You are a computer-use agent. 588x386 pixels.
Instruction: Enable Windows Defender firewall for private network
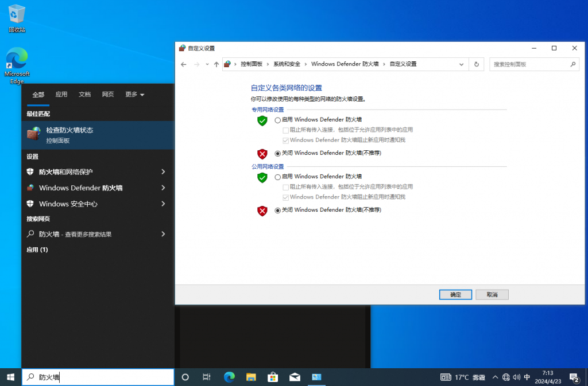coord(278,120)
